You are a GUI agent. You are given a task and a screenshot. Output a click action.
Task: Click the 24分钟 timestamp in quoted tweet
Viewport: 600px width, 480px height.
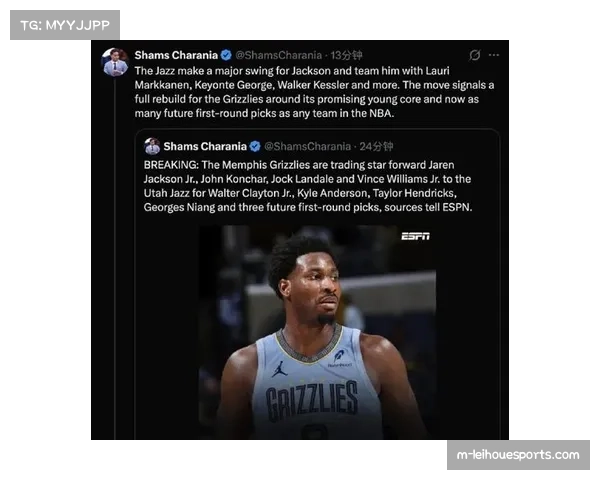377,146
